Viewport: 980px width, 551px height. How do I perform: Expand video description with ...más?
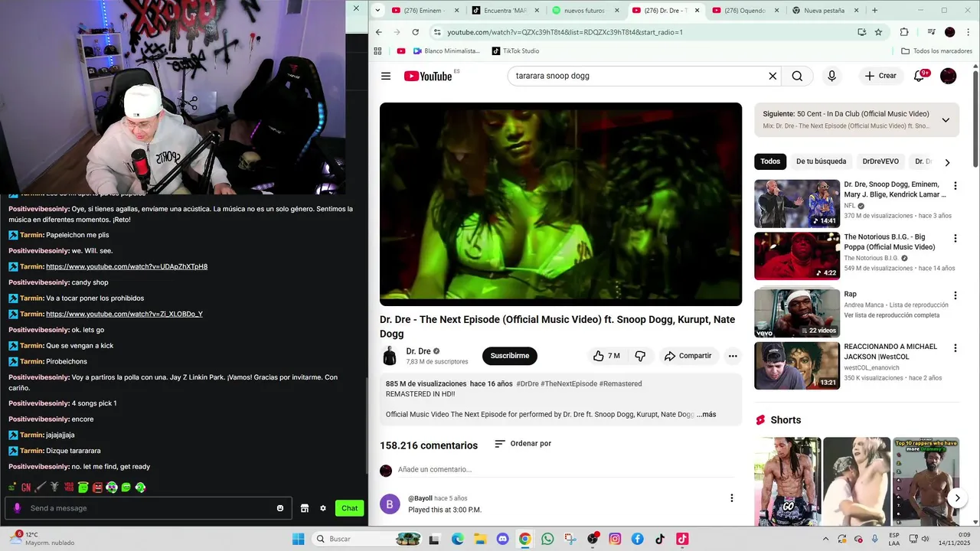pos(707,415)
